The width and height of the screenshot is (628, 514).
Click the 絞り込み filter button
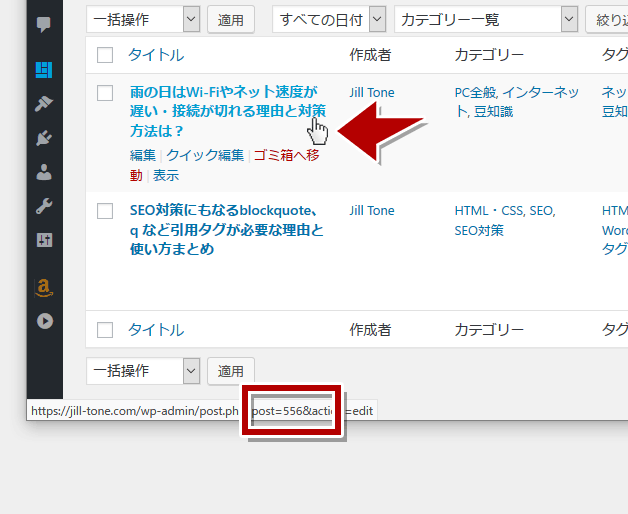coord(608,19)
